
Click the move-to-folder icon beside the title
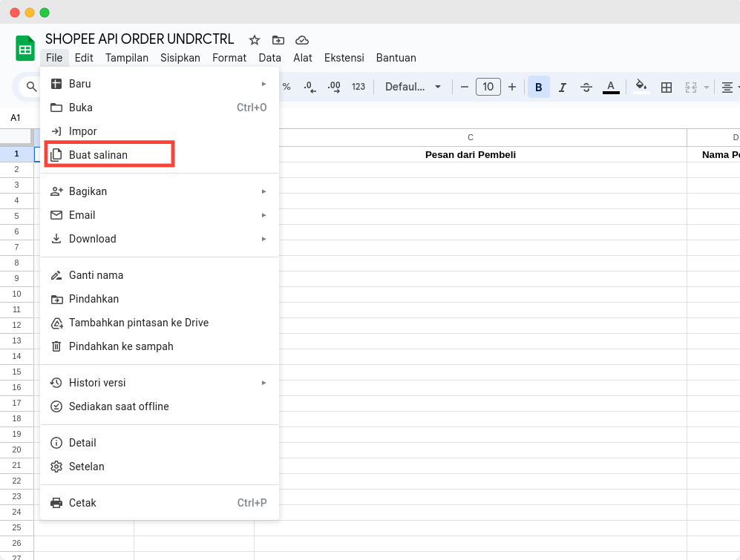(x=278, y=40)
